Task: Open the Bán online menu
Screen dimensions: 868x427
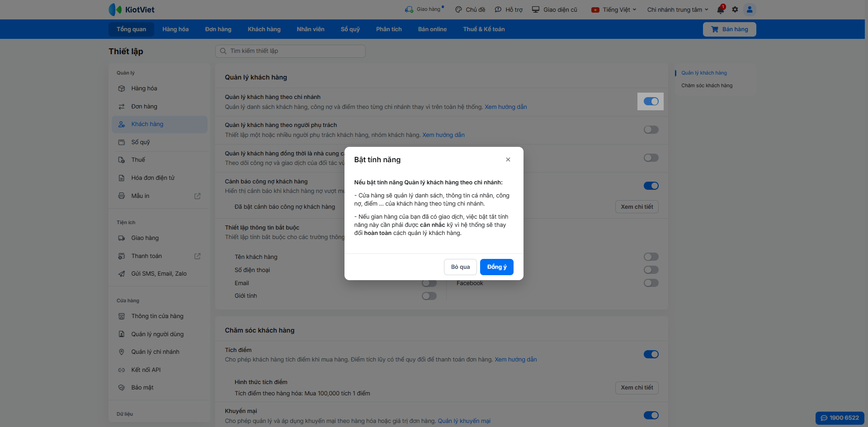Action: click(x=432, y=29)
